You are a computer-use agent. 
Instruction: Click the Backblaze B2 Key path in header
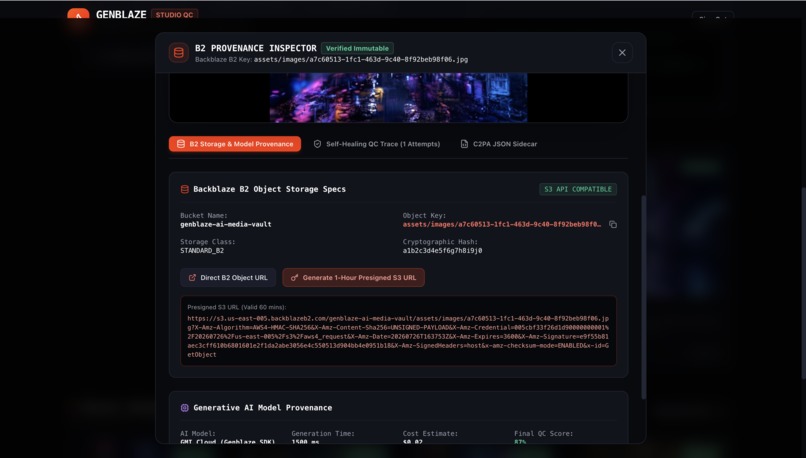(x=361, y=60)
